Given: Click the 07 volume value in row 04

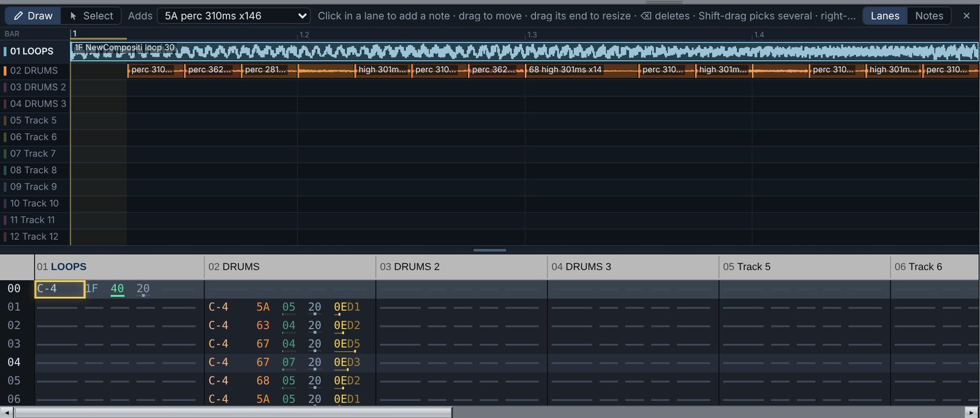Looking at the screenshot, I should 288,362.
